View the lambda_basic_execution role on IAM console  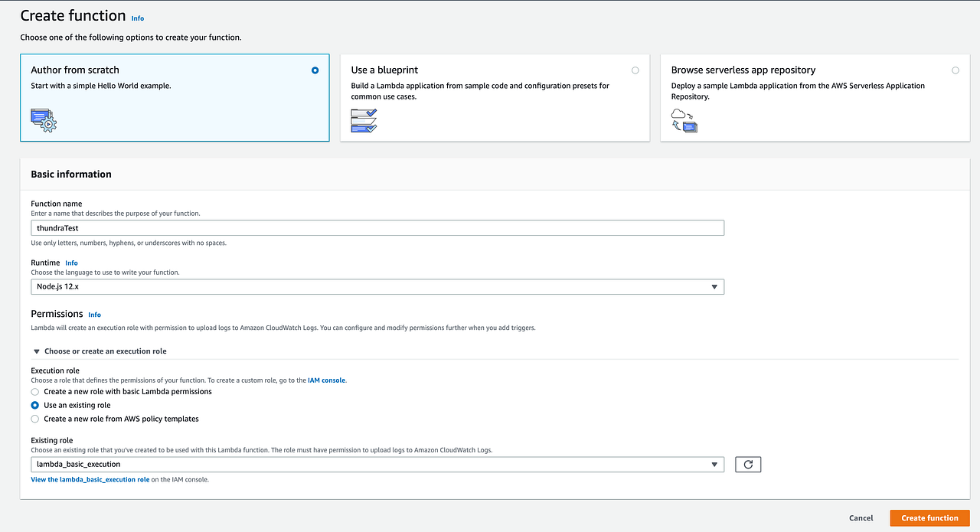coord(90,479)
